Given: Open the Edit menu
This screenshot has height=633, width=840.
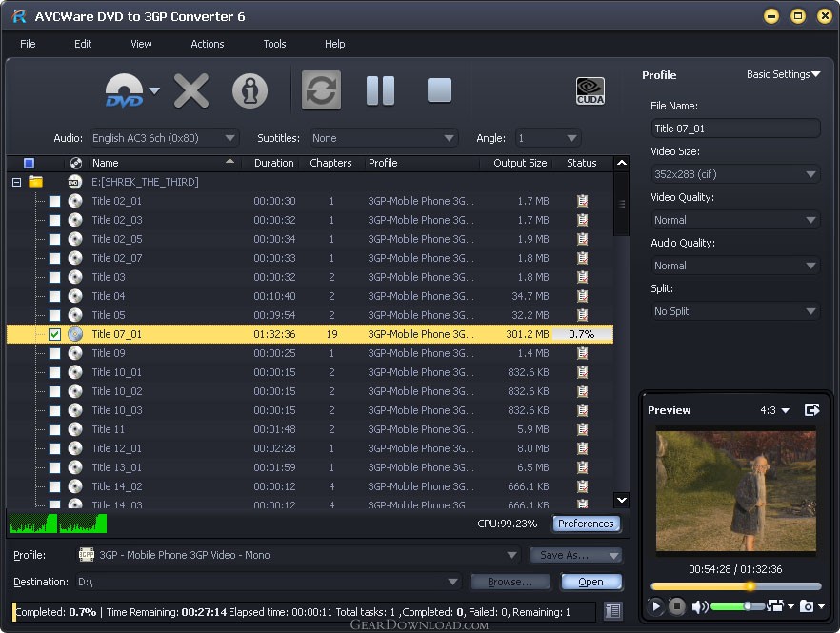Looking at the screenshot, I should tap(83, 44).
